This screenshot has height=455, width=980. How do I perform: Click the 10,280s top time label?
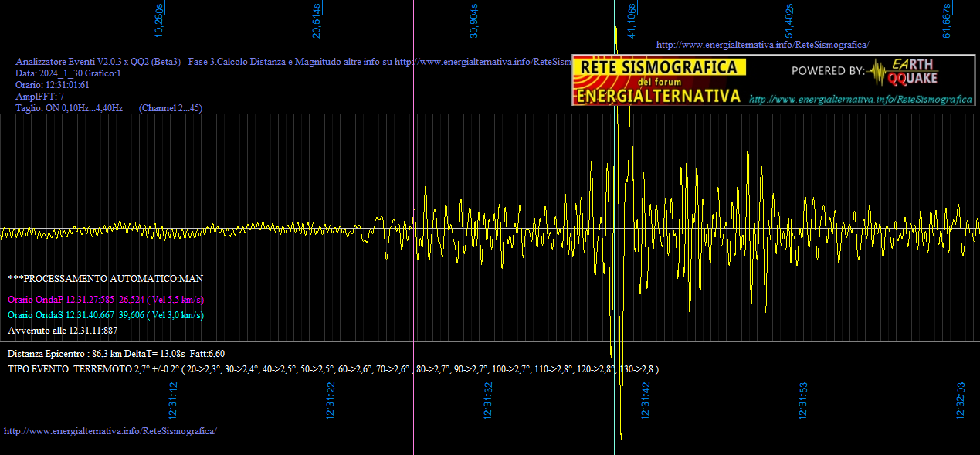coord(159,21)
